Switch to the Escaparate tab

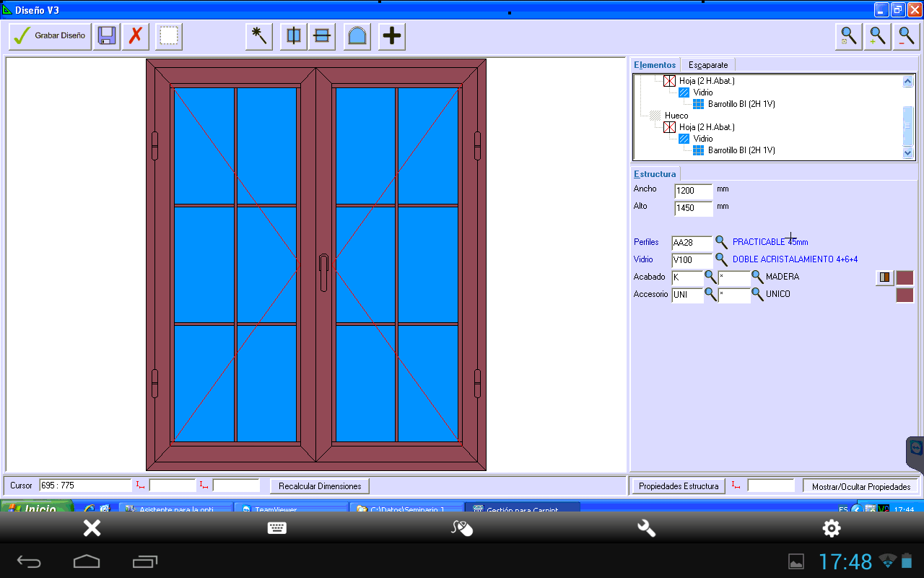coord(707,65)
